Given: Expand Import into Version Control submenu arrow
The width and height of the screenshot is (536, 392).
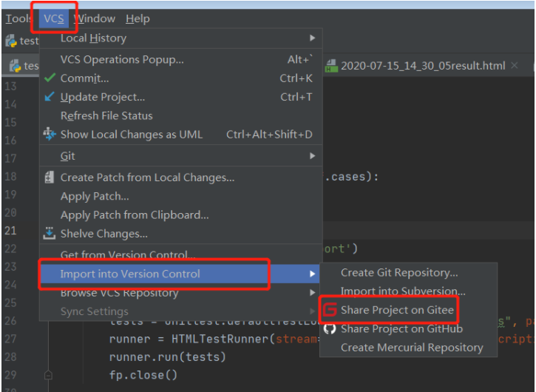Looking at the screenshot, I should pyautogui.click(x=312, y=274).
